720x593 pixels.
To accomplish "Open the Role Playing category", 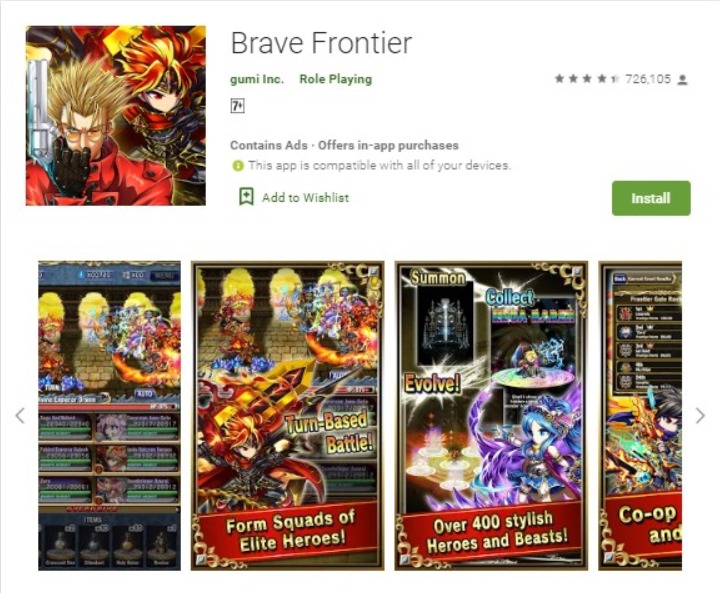I will click(x=336, y=79).
